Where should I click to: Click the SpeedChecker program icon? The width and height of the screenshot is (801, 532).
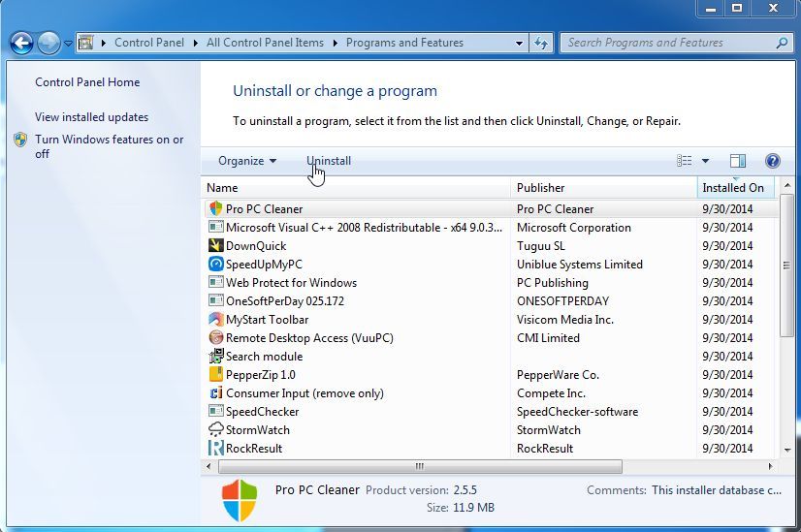[216, 411]
